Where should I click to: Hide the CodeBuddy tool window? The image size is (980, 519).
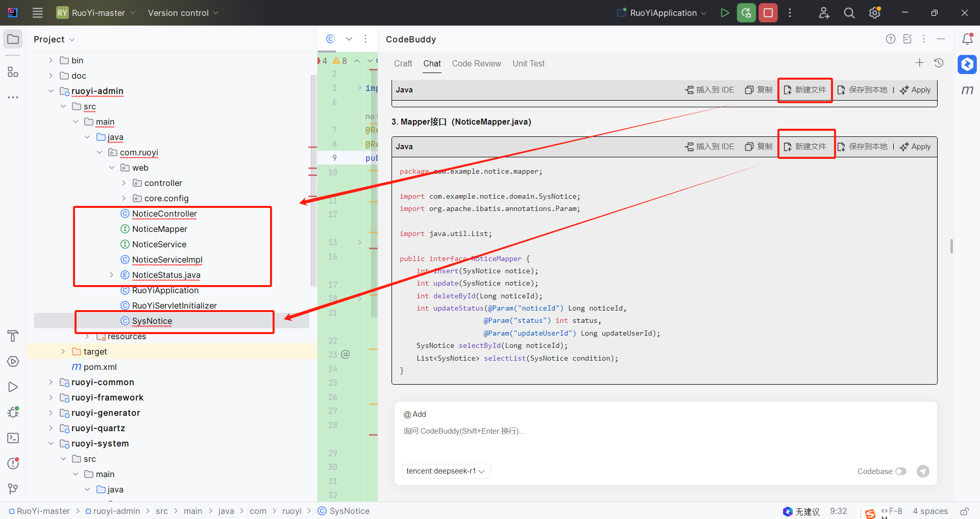pyautogui.click(x=941, y=39)
